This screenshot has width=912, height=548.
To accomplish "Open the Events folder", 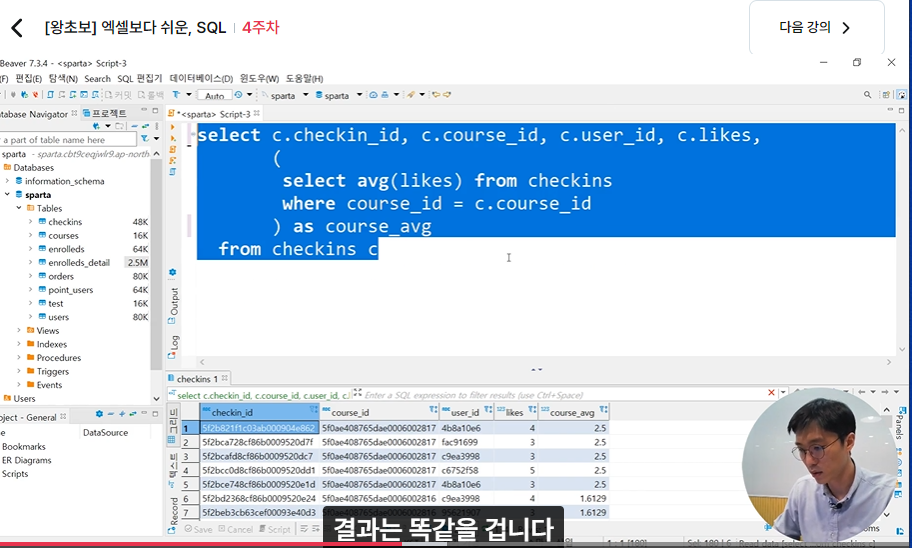I will [49, 385].
